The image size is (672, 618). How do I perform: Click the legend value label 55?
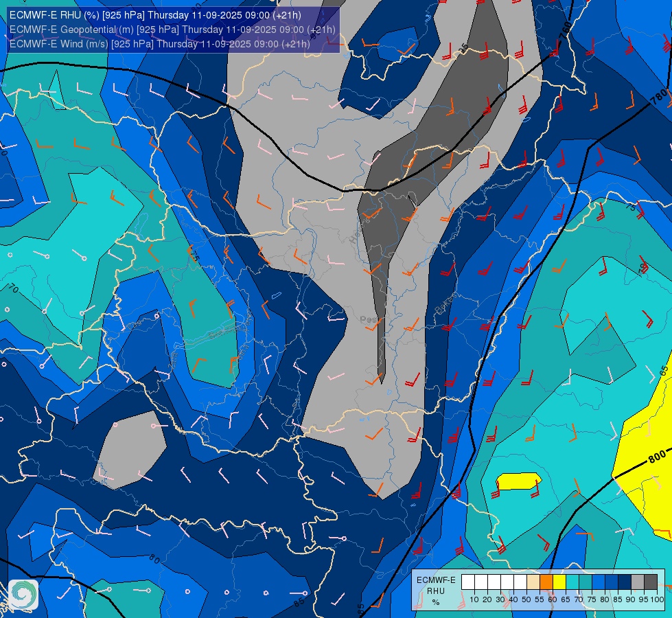(x=540, y=599)
